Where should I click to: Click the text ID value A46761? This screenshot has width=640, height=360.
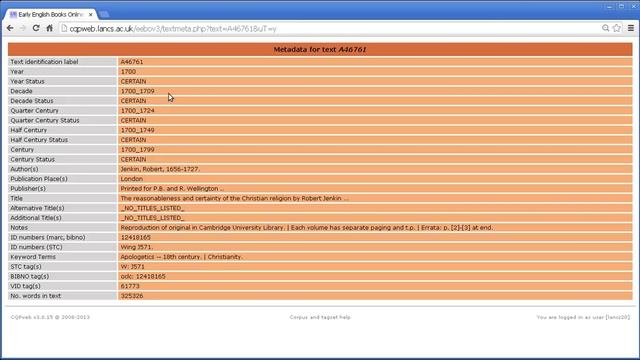pyautogui.click(x=132, y=62)
